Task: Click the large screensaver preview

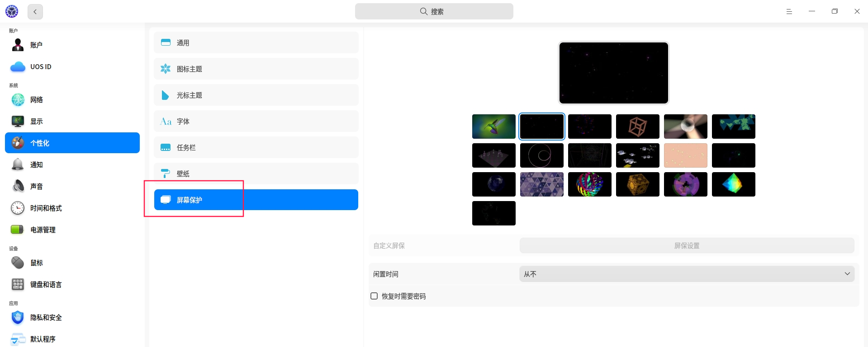Action: pos(614,73)
